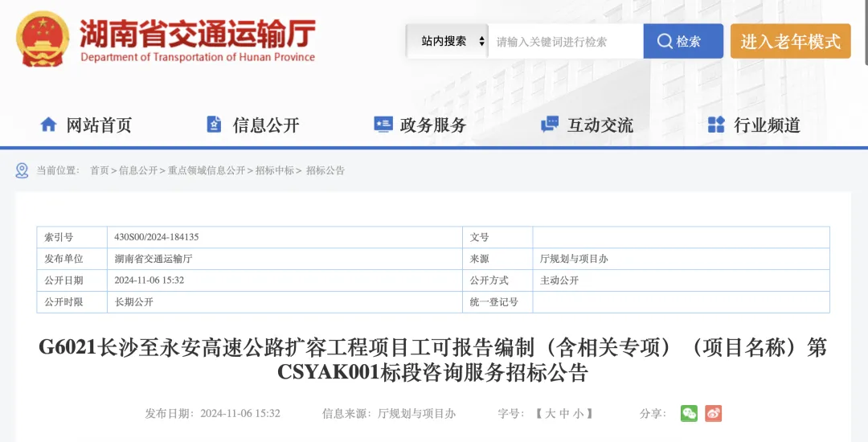The image size is (868, 442).
Task: Select the 公开方式 table label
Action: click(x=489, y=280)
